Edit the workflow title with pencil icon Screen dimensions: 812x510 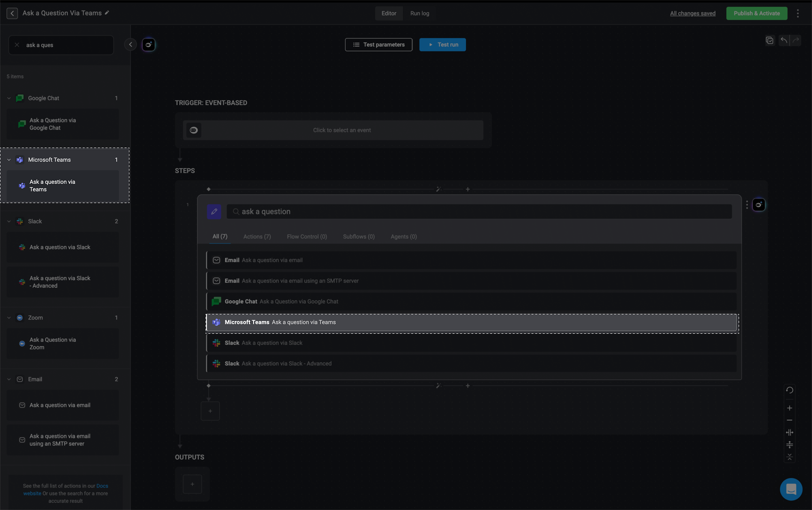click(x=107, y=13)
